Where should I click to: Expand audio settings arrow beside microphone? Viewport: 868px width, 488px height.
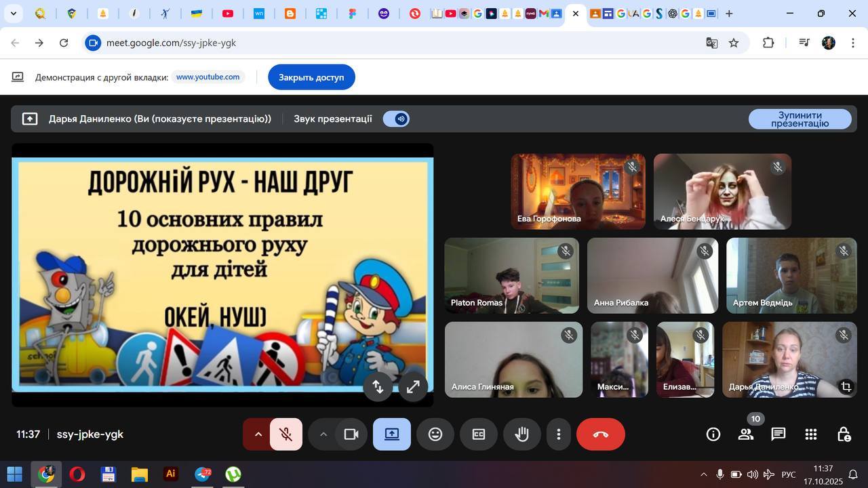[x=258, y=434]
